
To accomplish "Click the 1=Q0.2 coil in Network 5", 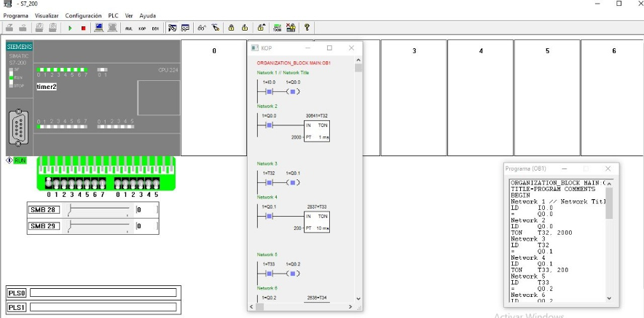I will pyautogui.click(x=293, y=274).
